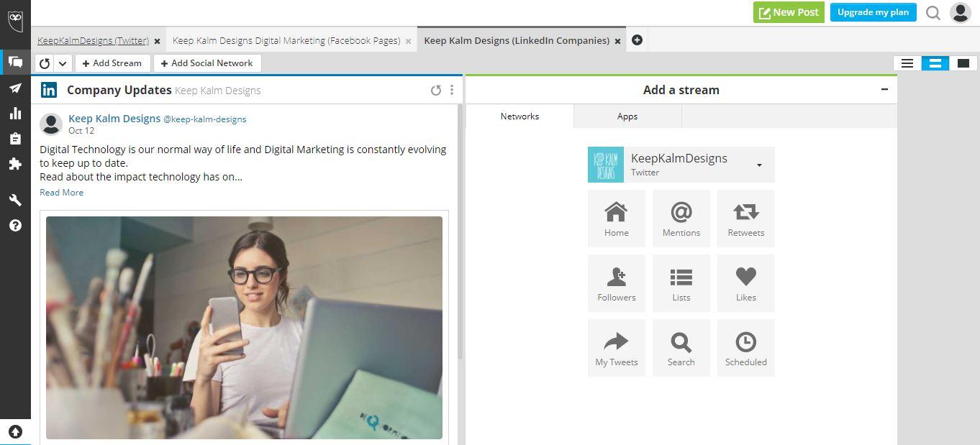This screenshot has width=980, height=445.
Task: Switch to the compact list stream view
Action: [907, 63]
